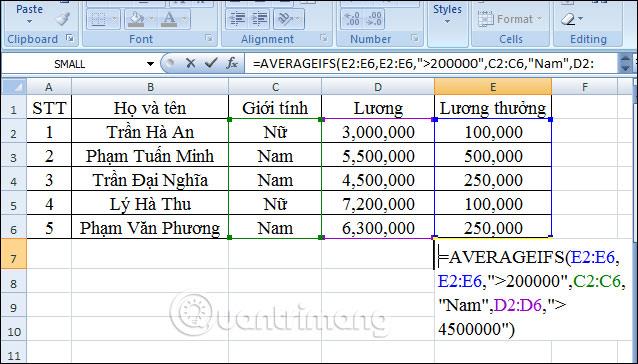Click the Borders icon in Font group
Screen dimensions: 638x364
[x=98, y=19]
